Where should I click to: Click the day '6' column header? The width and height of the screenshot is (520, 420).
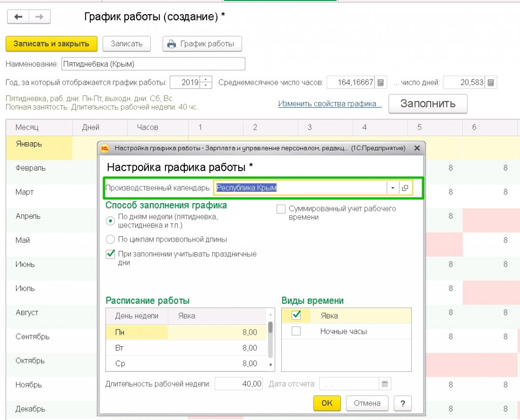click(x=490, y=127)
